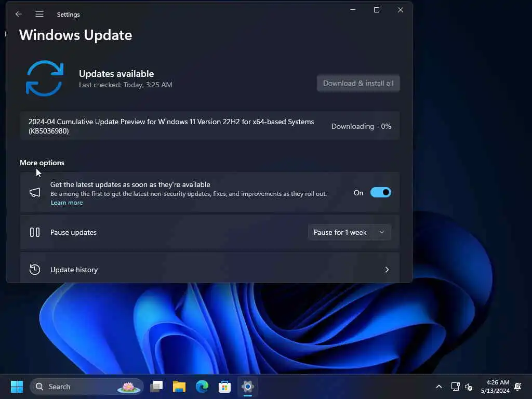The image size is (532, 399).
Task: Click the Settings gear in the taskbar
Action: [x=248, y=387]
